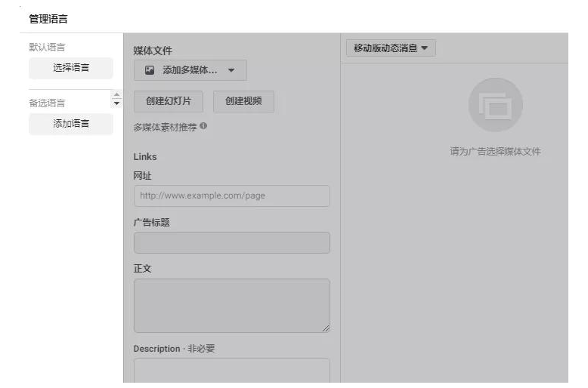
Task: Click the up arrow of the language list stepper
Action: tap(116, 94)
